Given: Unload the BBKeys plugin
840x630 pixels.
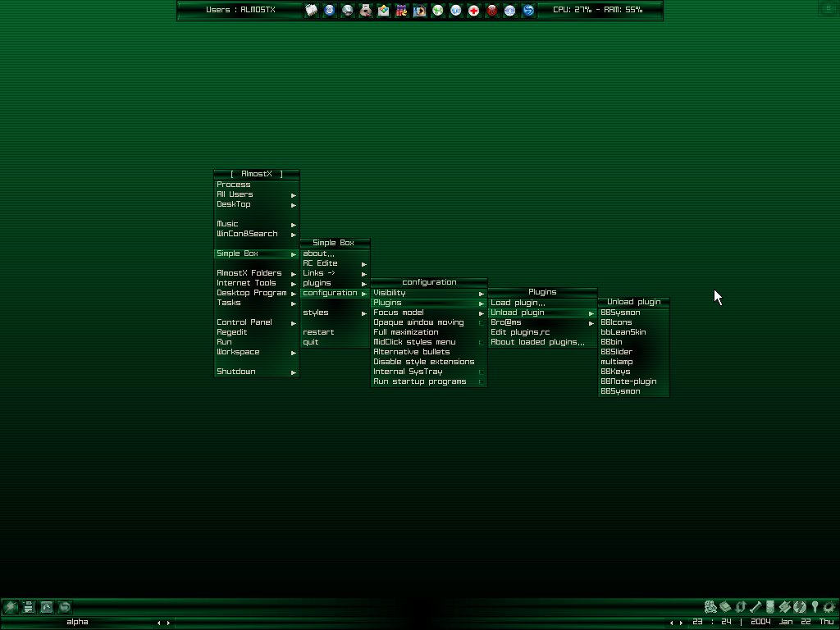Looking at the screenshot, I should pyautogui.click(x=615, y=372).
